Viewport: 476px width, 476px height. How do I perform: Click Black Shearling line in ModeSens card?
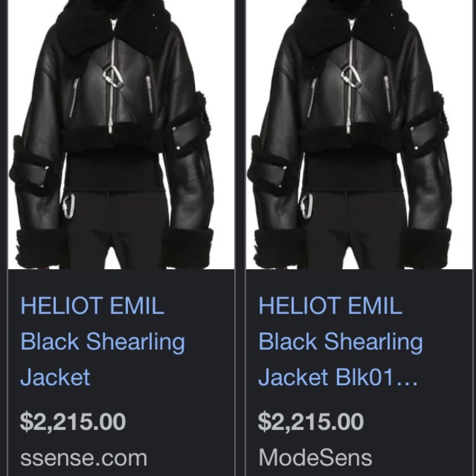(341, 342)
